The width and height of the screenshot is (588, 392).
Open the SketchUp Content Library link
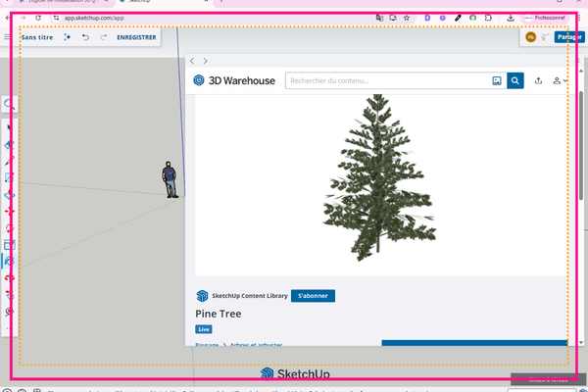[249, 296]
